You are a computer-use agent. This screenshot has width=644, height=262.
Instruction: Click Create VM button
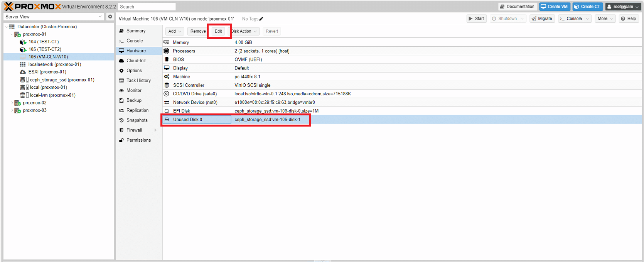pyautogui.click(x=555, y=7)
